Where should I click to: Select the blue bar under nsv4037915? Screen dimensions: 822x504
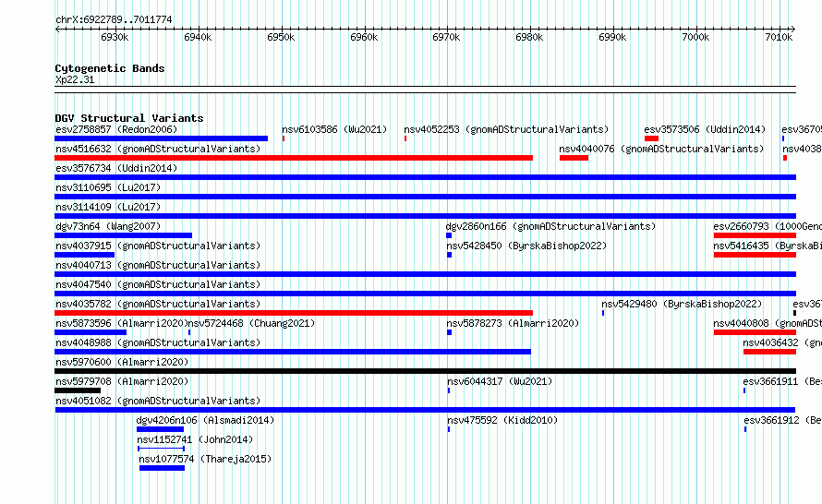[x=84, y=255]
